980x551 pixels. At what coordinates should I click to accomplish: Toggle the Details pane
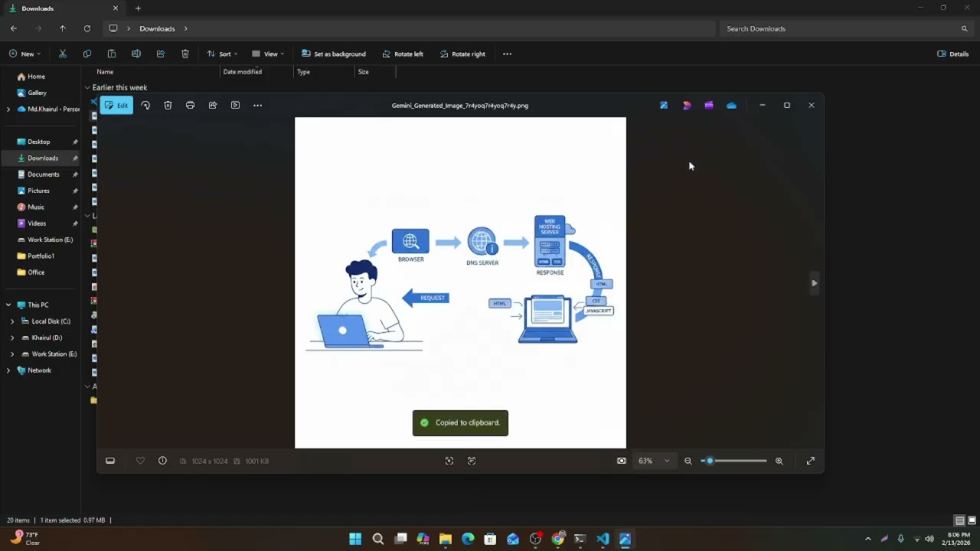pyautogui.click(x=953, y=54)
